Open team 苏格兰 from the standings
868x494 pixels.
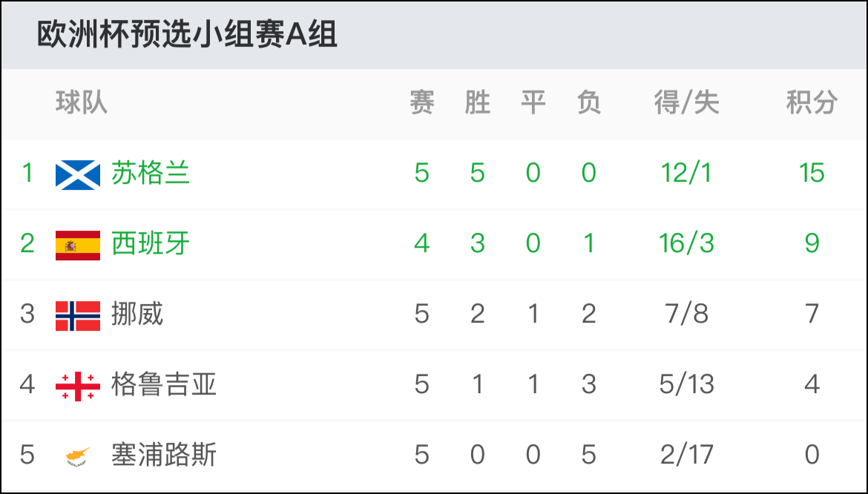pyautogui.click(x=151, y=173)
